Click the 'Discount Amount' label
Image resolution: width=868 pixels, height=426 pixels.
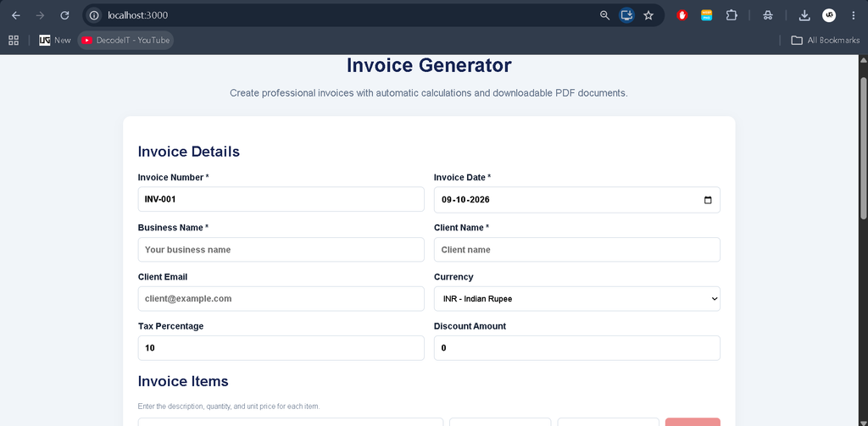click(x=470, y=326)
